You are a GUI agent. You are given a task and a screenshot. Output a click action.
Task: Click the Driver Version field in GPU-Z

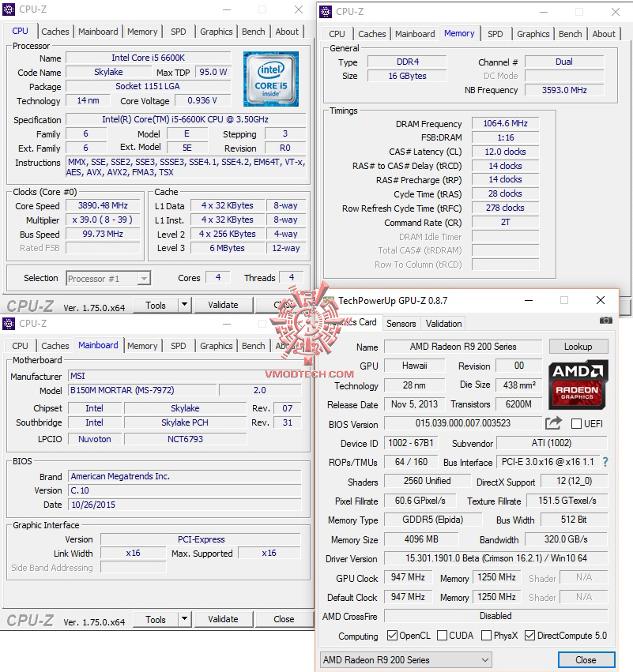click(495, 558)
